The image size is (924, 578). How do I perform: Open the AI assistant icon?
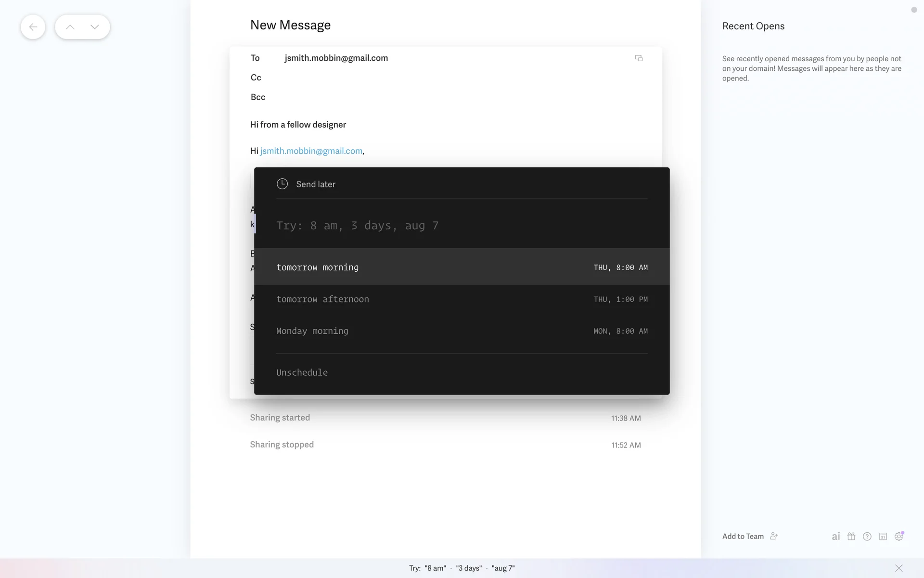pyautogui.click(x=836, y=536)
